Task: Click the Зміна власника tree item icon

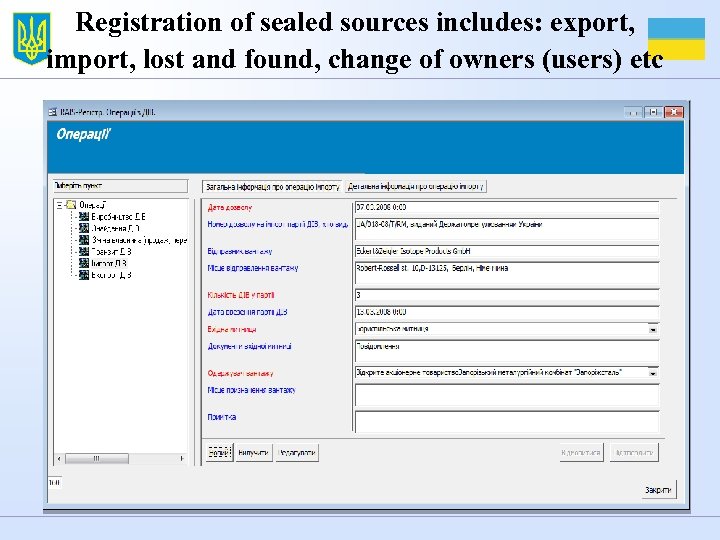Action: 84,240
